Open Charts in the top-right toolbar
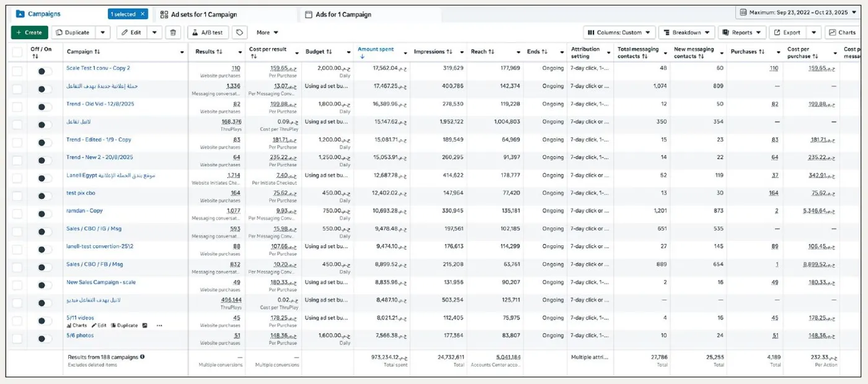 tap(842, 33)
